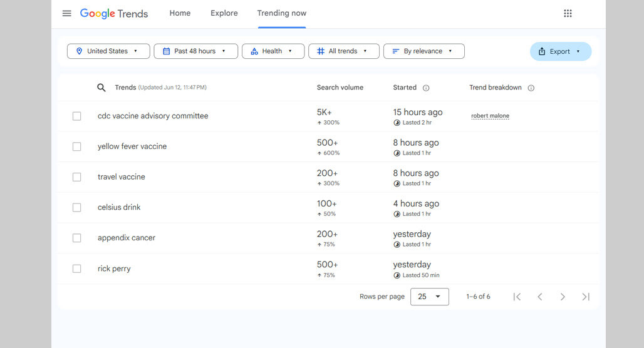Open the By relevance sort dropdown

(x=424, y=51)
